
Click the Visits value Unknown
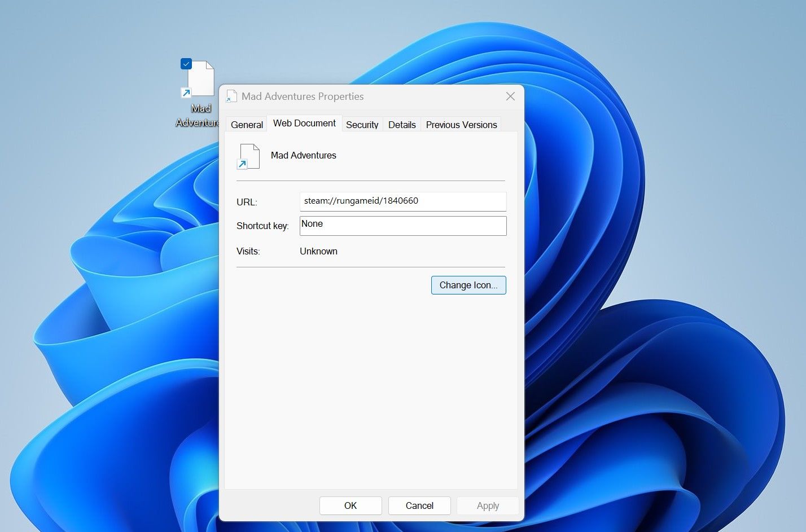318,251
